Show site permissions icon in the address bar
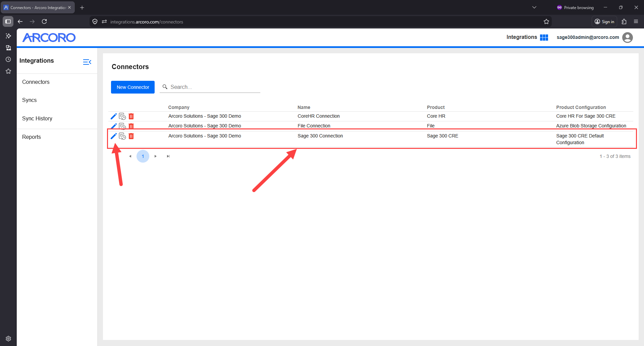Screen dimensions: 644x346 click(104, 22)
